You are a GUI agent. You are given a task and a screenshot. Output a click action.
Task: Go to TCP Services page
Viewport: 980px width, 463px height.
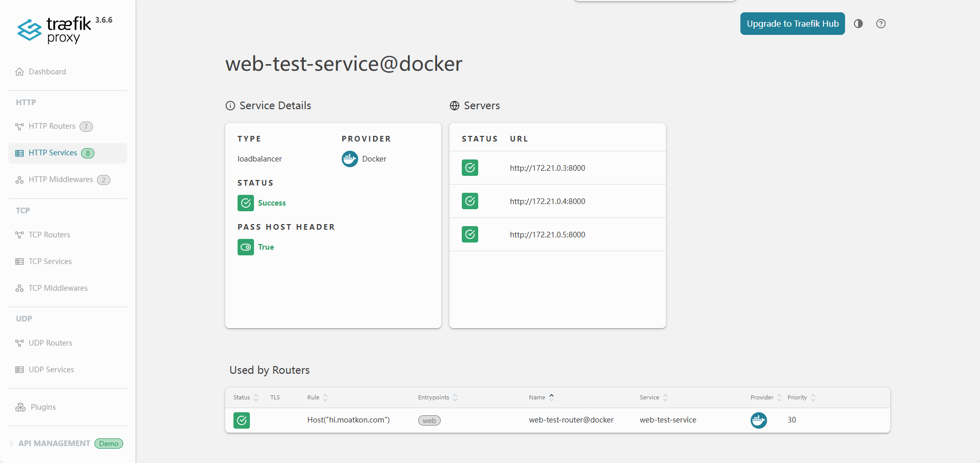pos(50,261)
